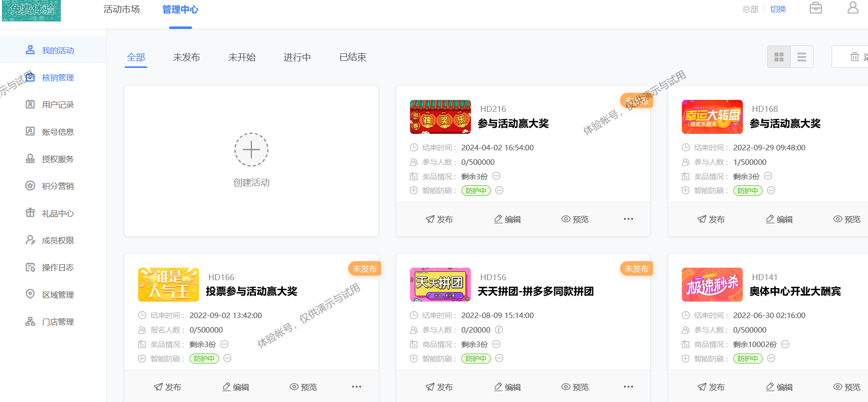Open 用户记录 in the sidebar

pos(53,104)
